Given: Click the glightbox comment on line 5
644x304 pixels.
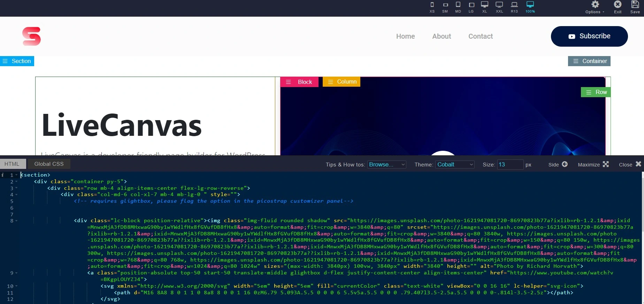Looking at the screenshot, I should tap(214, 201).
